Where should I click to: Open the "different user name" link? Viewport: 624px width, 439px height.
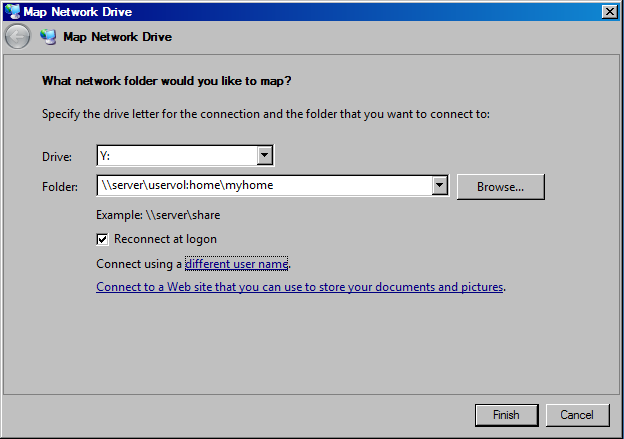pos(237,264)
